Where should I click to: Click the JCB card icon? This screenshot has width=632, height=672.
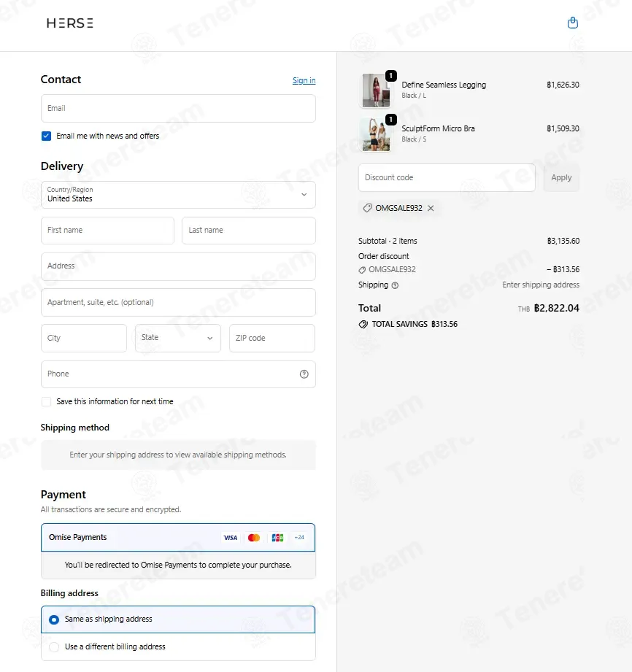tap(277, 538)
